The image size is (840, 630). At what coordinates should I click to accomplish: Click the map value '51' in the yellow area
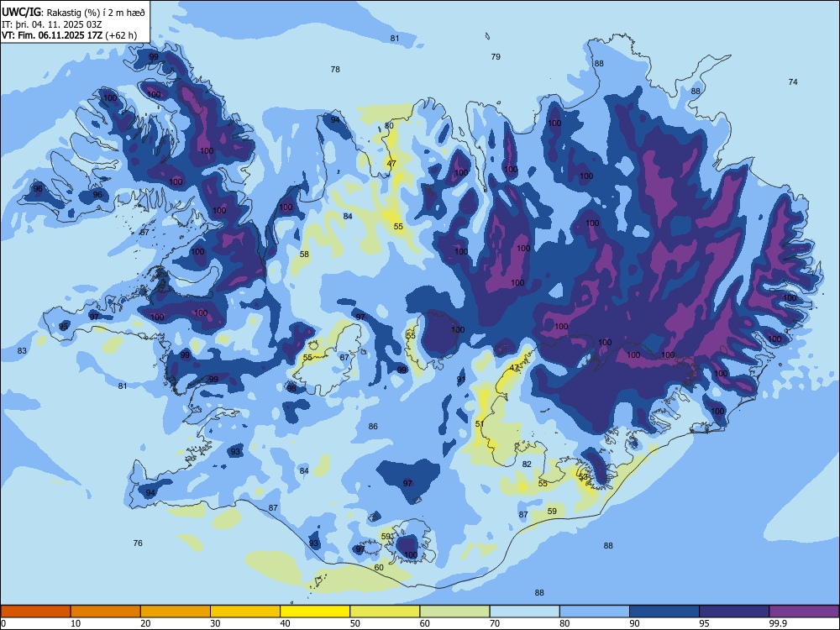click(x=480, y=423)
